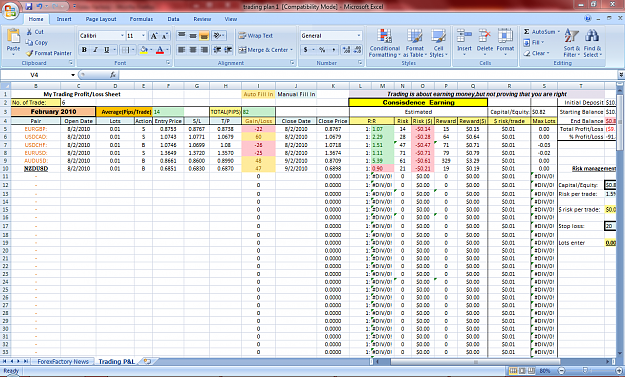The image size is (625, 377).
Task: Switch to the Review tab
Action: [x=202, y=19]
